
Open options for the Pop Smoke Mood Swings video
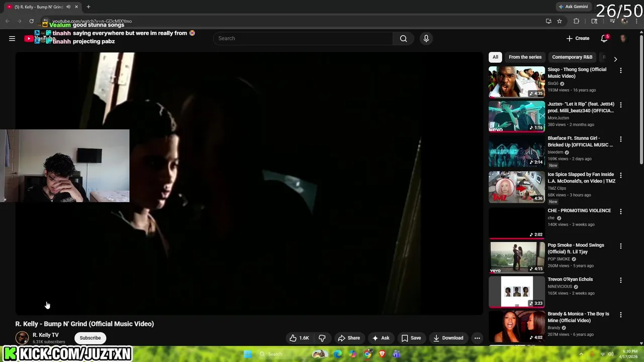point(620,246)
